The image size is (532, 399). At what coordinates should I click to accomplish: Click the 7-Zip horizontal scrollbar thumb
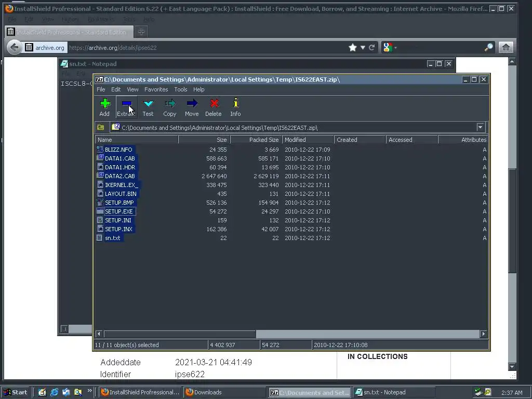(180, 334)
